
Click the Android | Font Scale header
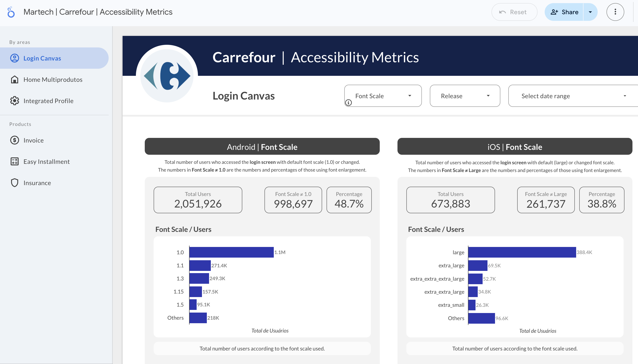262,147
